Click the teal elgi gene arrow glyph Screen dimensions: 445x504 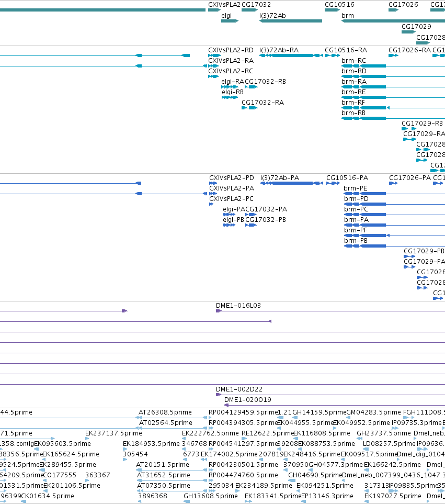230,21
